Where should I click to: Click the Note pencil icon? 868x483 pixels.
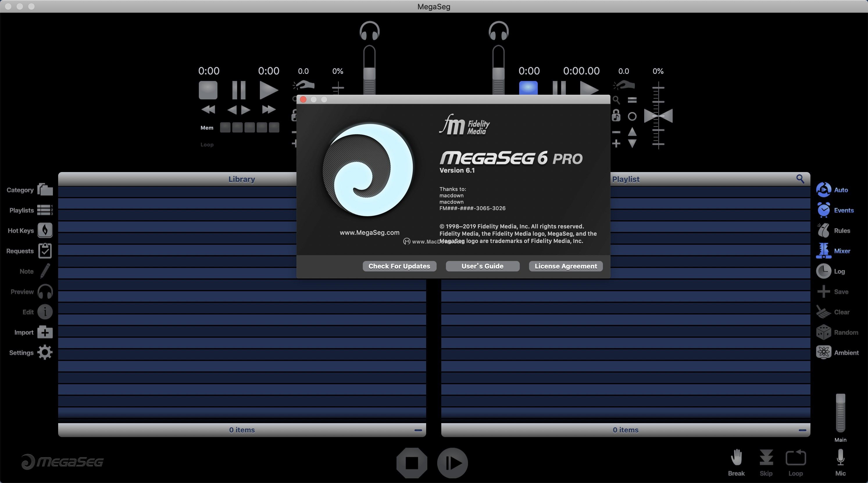click(45, 271)
